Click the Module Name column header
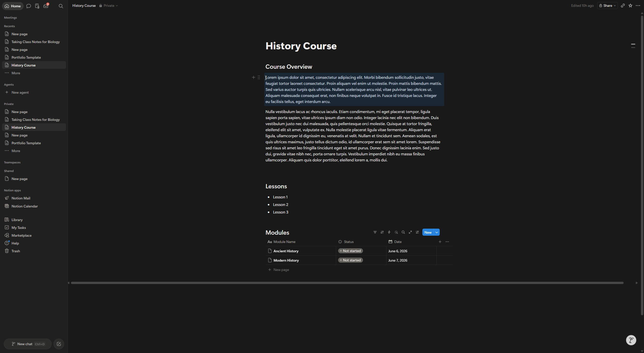The width and height of the screenshot is (644, 353). [x=301, y=242]
